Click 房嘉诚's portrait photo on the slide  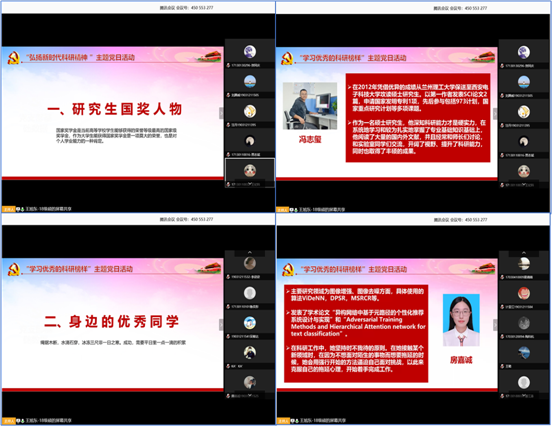(461, 320)
